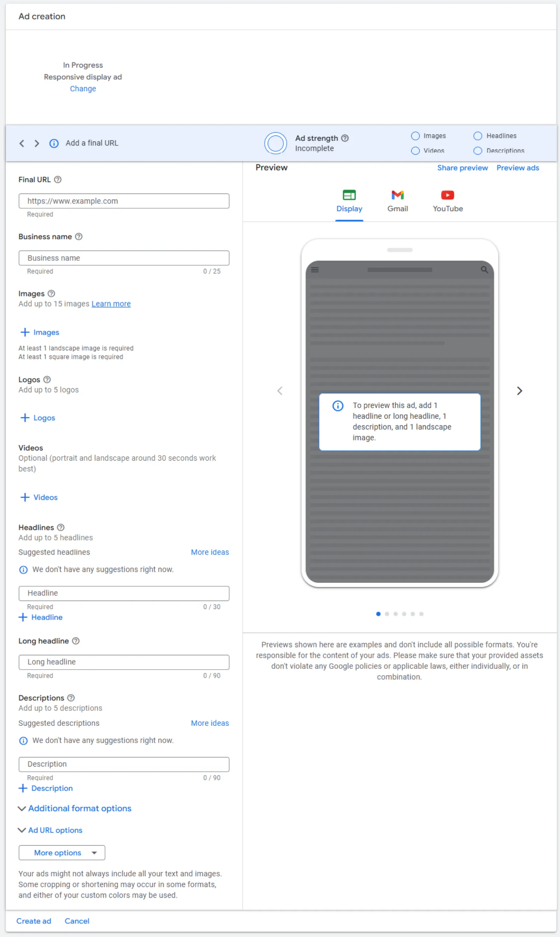Open Headlines help icon
The image size is (560, 937).
tap(61, 527)
